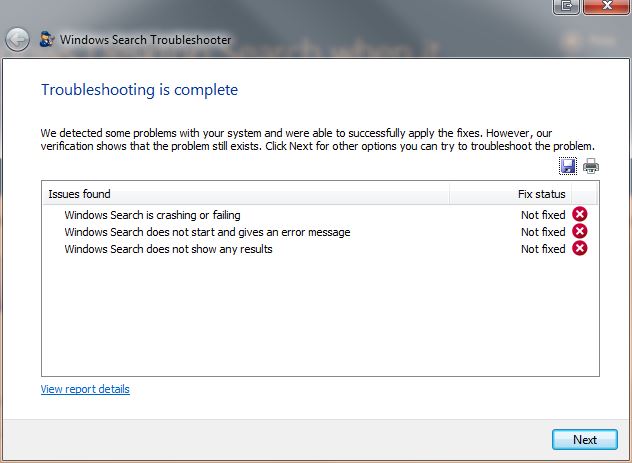Viewport: 632px width, 463px height.
Task: Click 'Not fixed' status of no results row
Action: tap(543, 249)
